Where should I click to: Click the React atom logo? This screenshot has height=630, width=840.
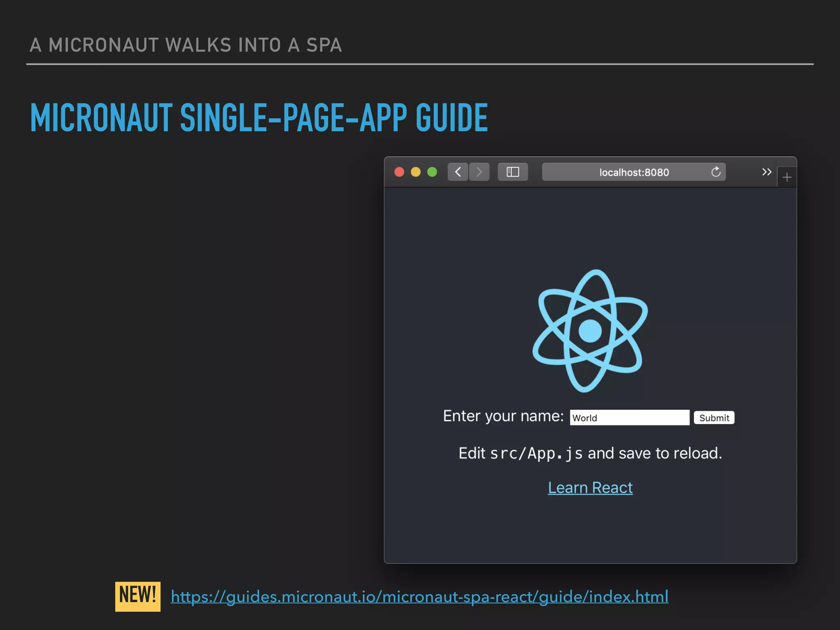click(590, 331)
